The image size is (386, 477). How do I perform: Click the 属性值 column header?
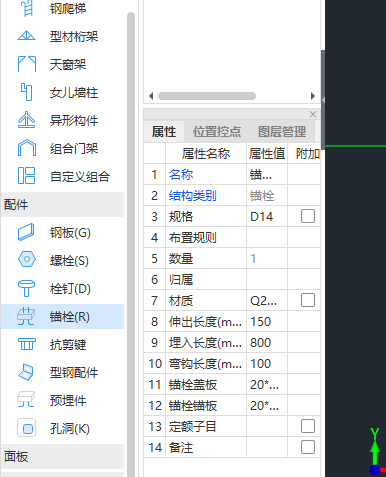(267, 153)
